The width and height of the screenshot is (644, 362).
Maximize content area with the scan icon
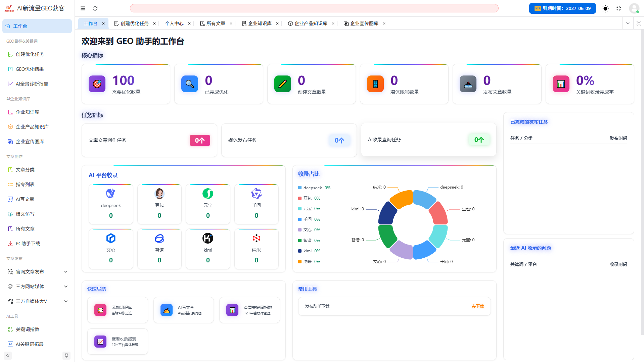point(639,23)
